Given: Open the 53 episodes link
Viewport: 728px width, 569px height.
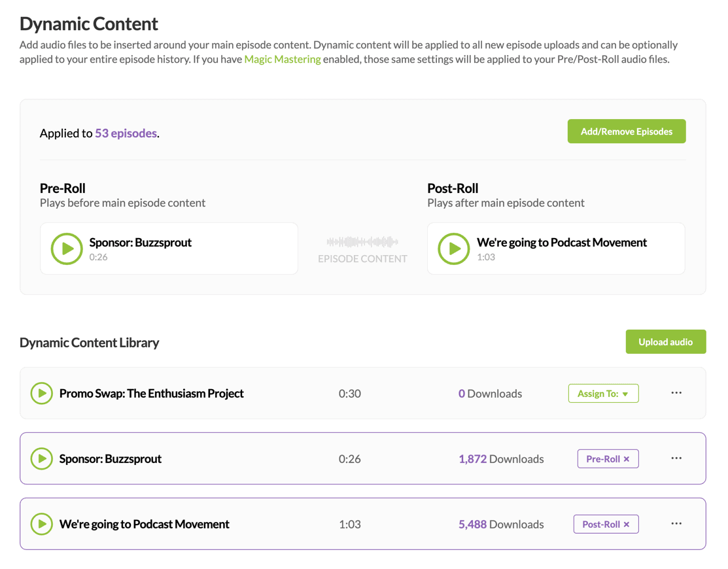Looking at the screenshot, I should pos(126,133).
